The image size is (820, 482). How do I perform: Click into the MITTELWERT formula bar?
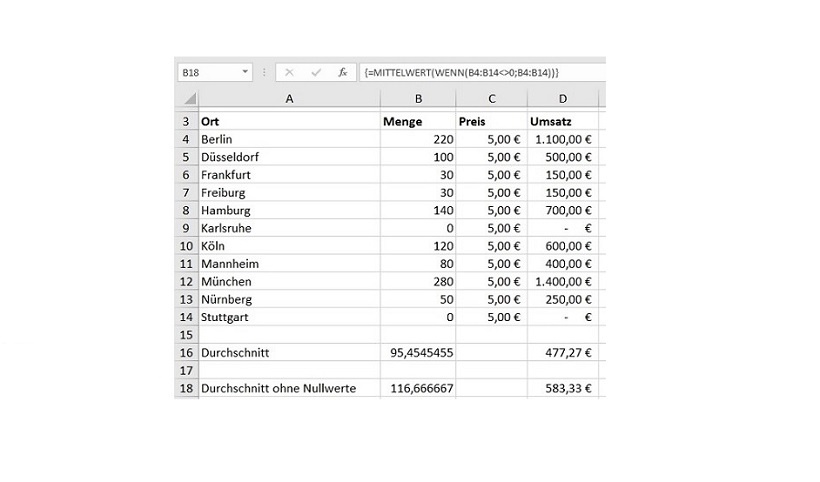coord(480,73)
